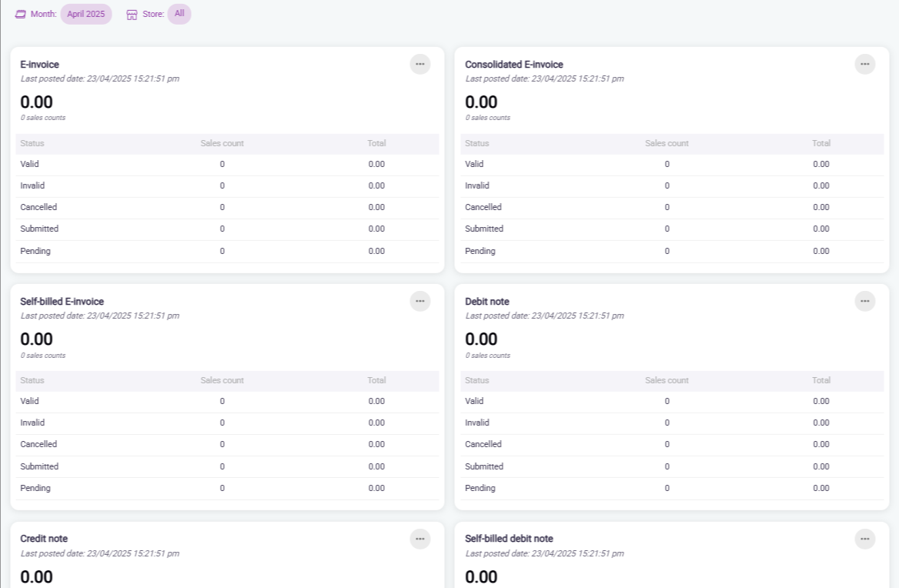
Task: Open Credit note card three-dot menu
Action: click(419, 539)
